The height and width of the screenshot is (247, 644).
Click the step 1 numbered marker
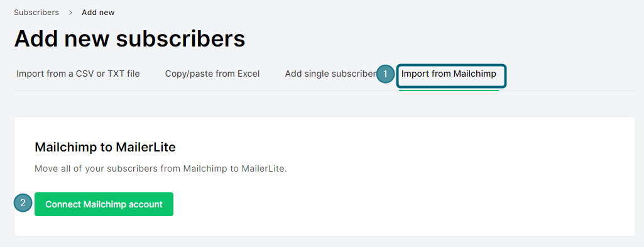385,74
